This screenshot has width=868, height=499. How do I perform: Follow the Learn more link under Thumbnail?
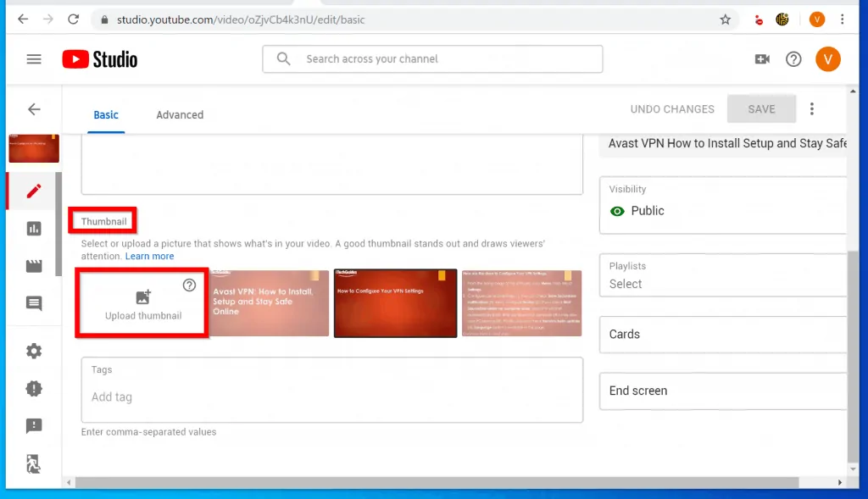149,256
